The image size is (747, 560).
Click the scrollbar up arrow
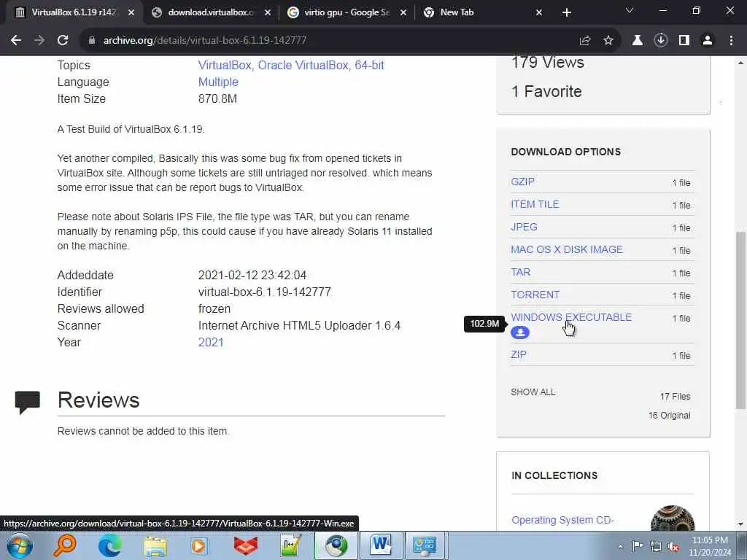pyautogui.click(x=741, y=63)
